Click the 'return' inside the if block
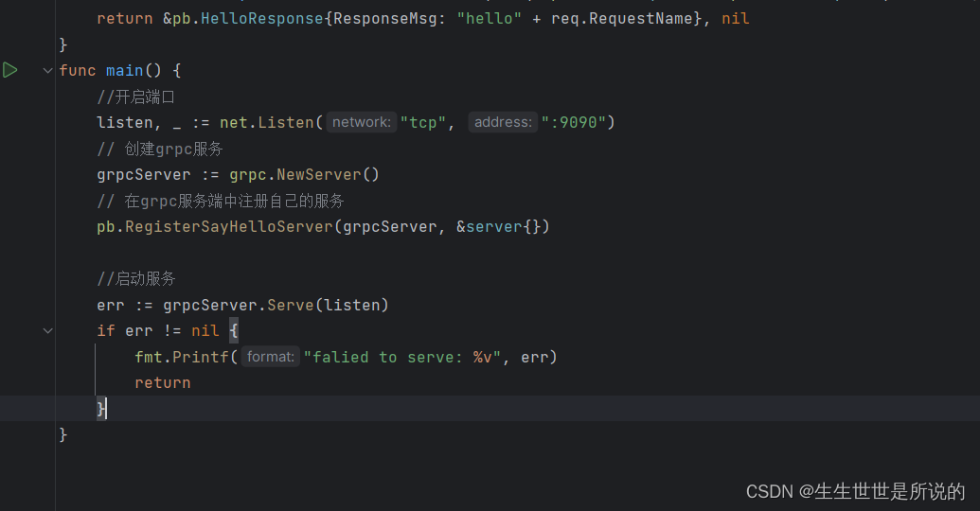980x511 pixels. pos(163,383)
